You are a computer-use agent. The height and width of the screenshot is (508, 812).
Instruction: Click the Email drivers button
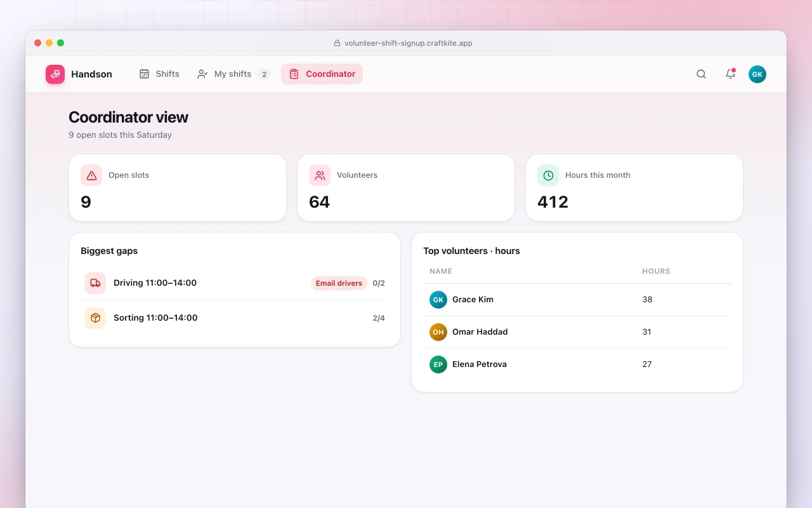tap(339, 283)
